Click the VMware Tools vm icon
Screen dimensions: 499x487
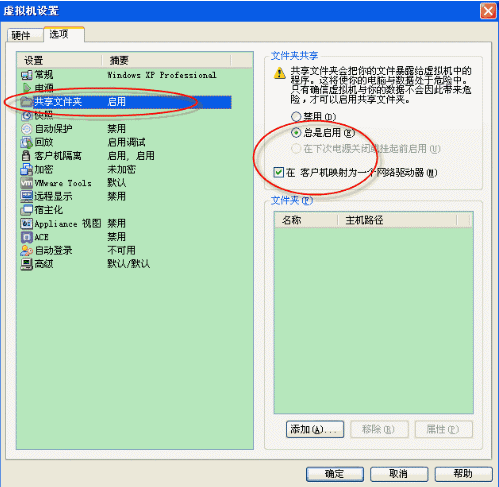coord(26,183)
